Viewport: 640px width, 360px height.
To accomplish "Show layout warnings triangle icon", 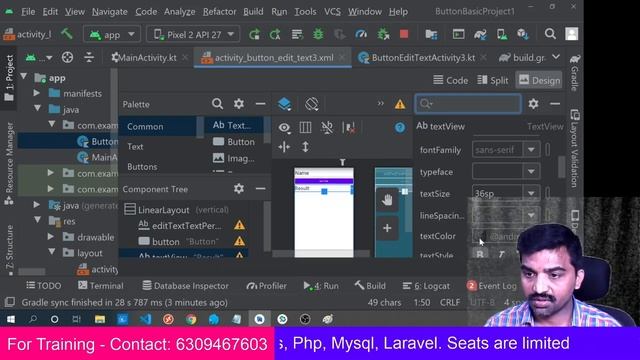I will point(400,104).
